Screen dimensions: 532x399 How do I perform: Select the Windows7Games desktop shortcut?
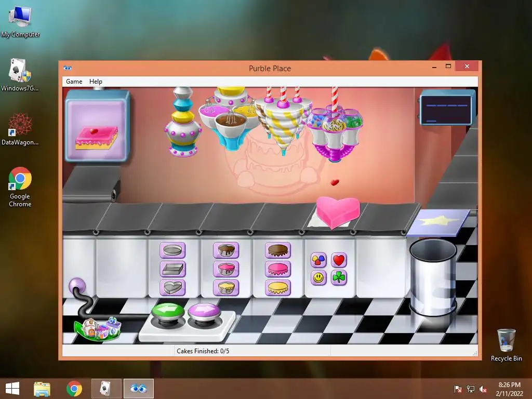click(x=20, y=75)
